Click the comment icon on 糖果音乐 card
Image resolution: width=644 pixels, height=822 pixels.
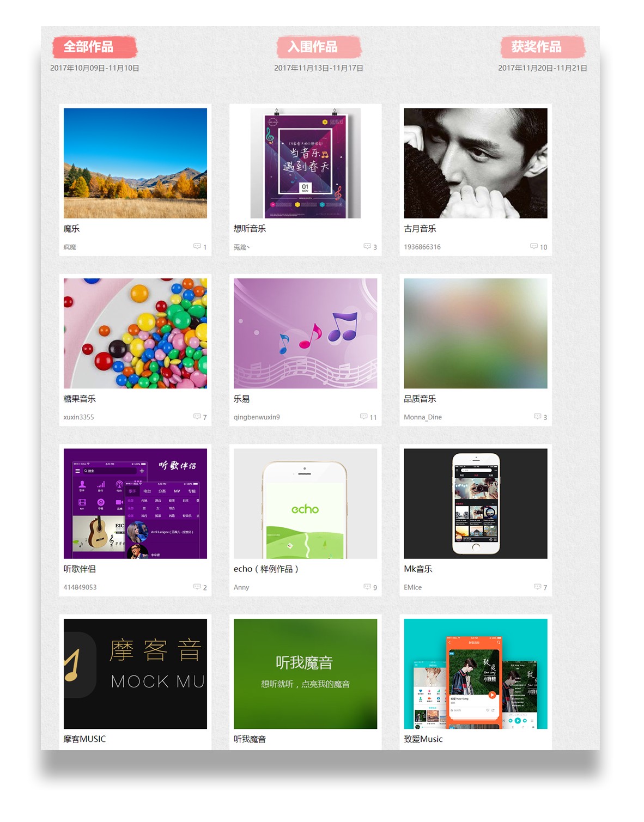pos(197,416)
